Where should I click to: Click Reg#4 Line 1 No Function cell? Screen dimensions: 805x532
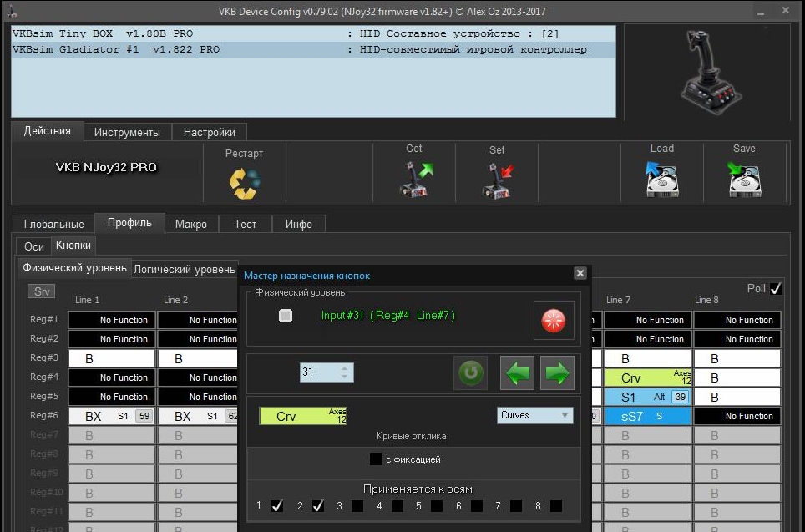(111, 378)
